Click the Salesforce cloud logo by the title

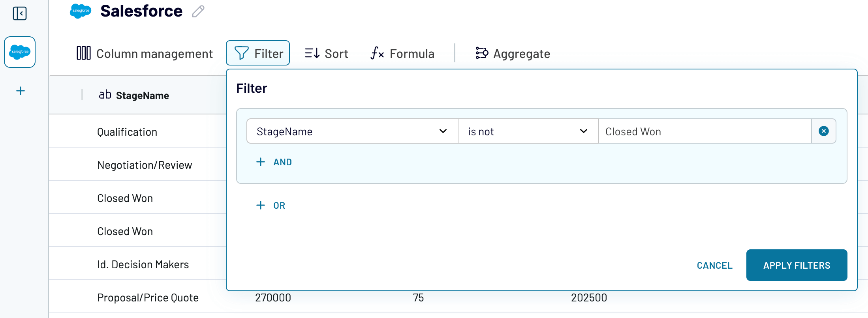click(81, 11)
